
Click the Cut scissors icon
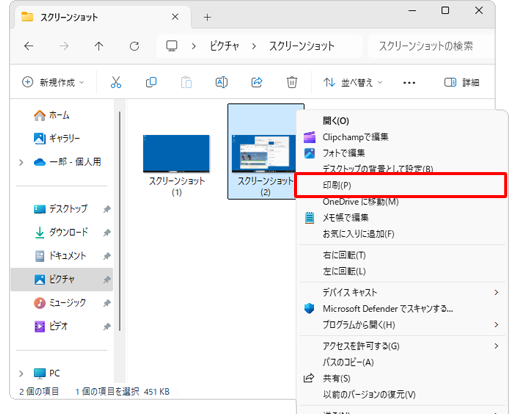coord(116,82)
